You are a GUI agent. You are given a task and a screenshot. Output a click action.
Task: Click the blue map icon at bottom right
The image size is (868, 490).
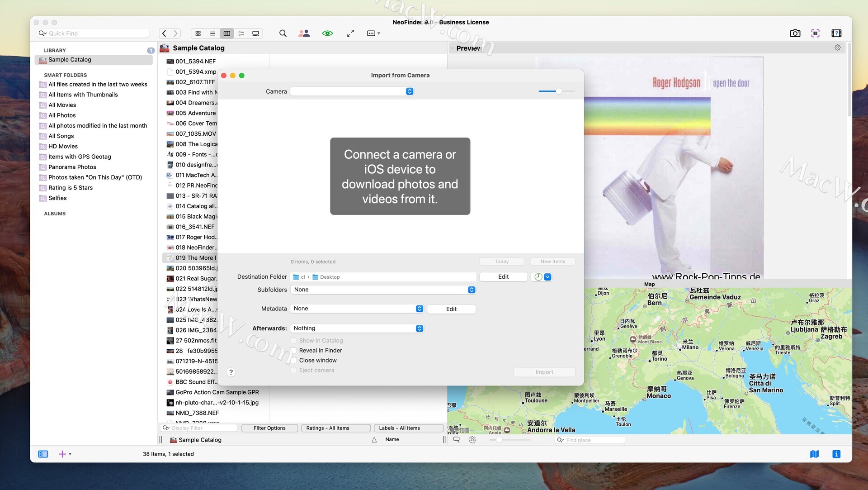point(814,454)
